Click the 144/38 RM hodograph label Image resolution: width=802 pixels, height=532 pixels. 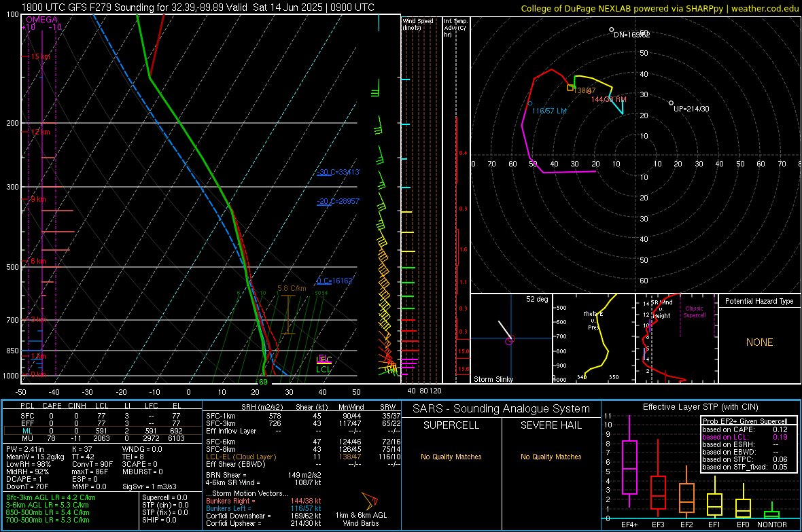609,99
